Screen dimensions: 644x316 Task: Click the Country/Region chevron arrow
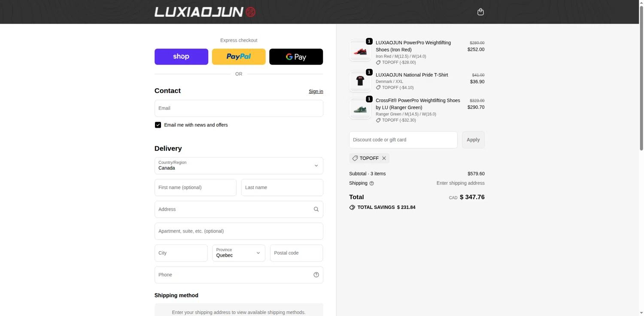click(316, 166)
